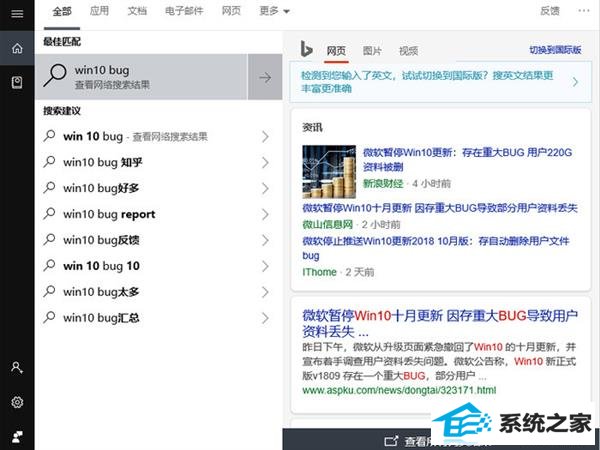Image resolution: width=600 pixels, height=450 pixels.
Task: Click the 微山信息网 source label
Action: point(328,224)
